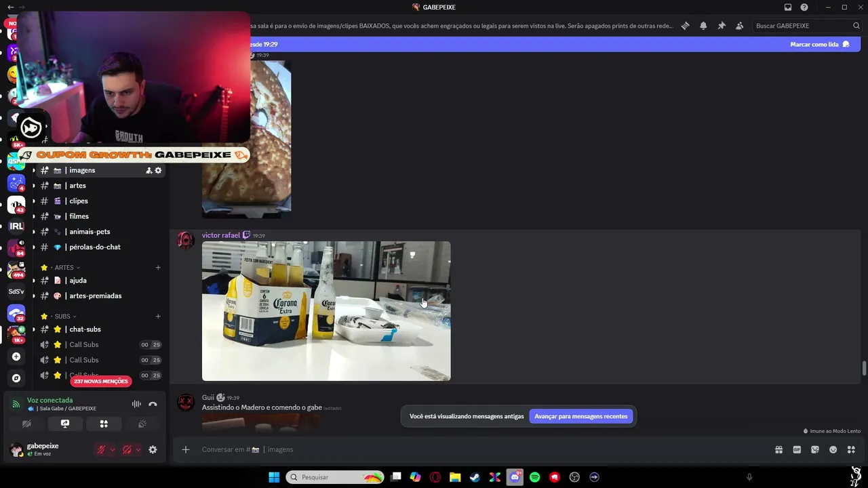Toggle the member list icon

[739, 26]
